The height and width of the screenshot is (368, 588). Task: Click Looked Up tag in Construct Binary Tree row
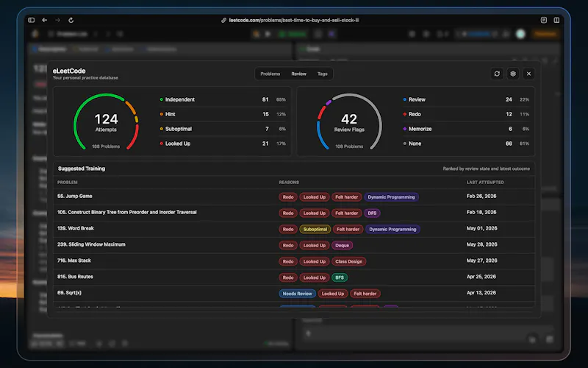click(315, 213)
